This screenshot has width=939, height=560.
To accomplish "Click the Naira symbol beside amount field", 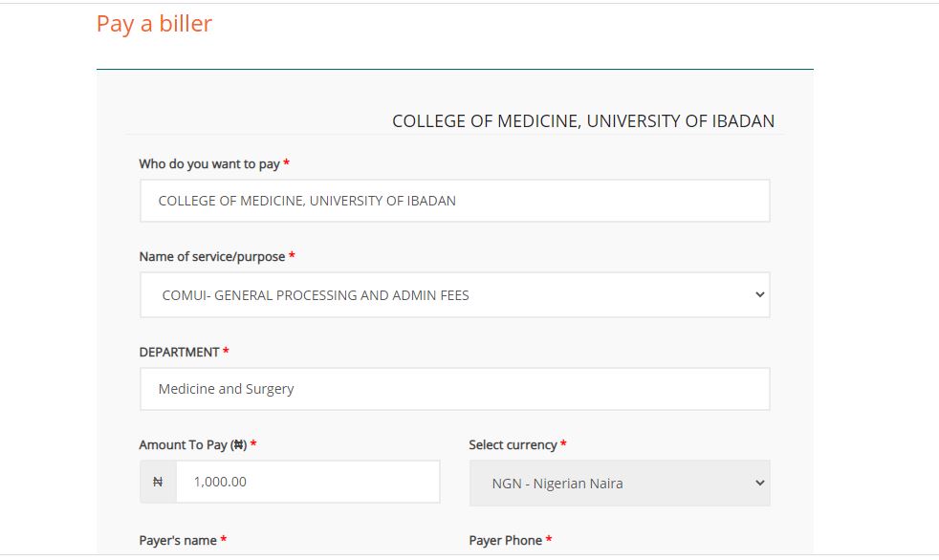I will pos(158,483).
